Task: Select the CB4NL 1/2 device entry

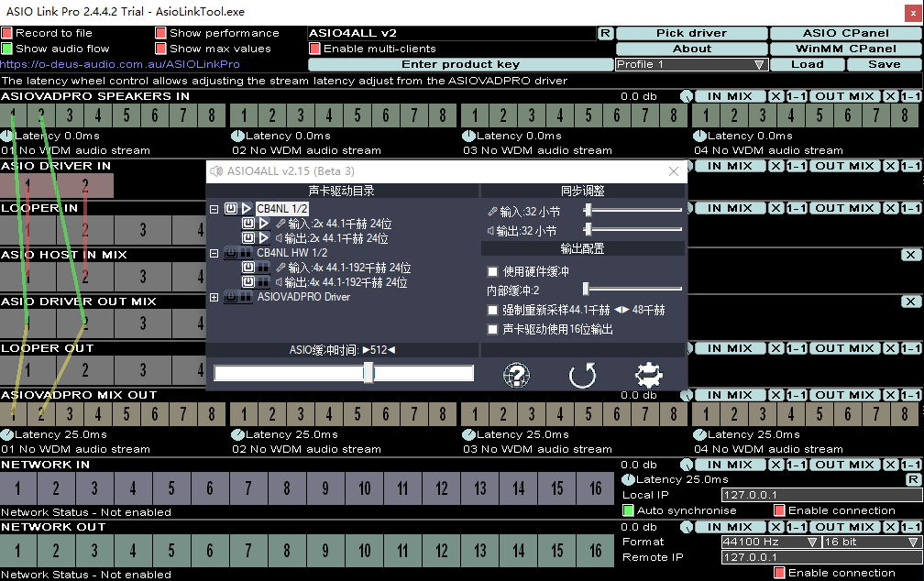Action: click(x=281, y=209)
